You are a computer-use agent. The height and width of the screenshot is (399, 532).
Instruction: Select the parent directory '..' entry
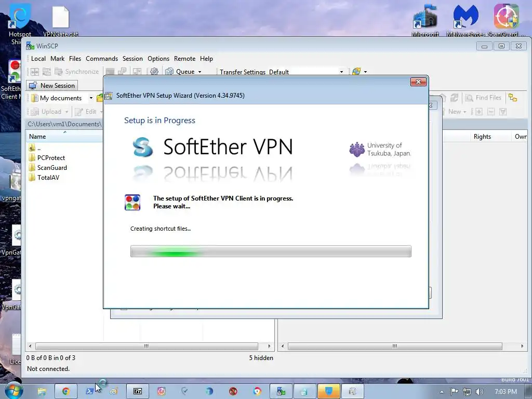[35, 148]
